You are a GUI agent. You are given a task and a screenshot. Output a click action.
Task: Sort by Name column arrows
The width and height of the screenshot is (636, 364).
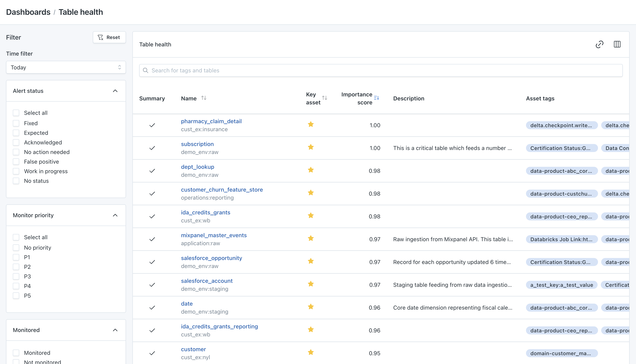pos(204,98)
